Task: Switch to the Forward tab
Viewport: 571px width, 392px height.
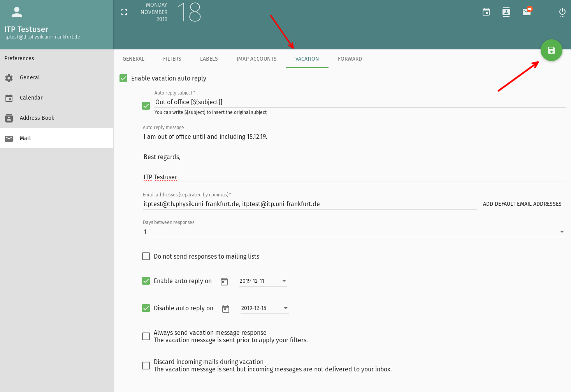Action: [x=350, y=59]
